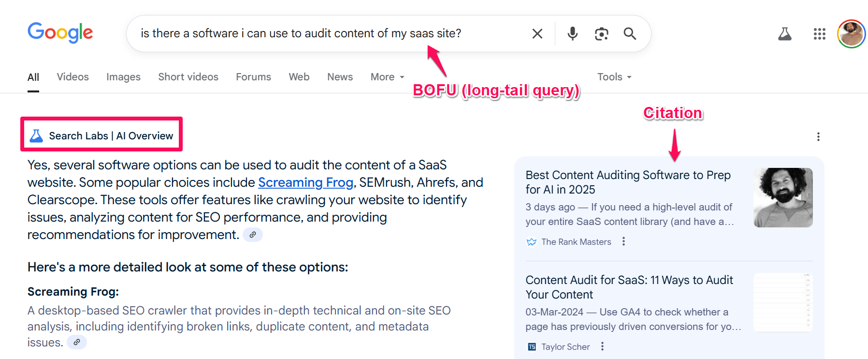Click source link icon after 'recommendations for improvement'

coord(252,235)
